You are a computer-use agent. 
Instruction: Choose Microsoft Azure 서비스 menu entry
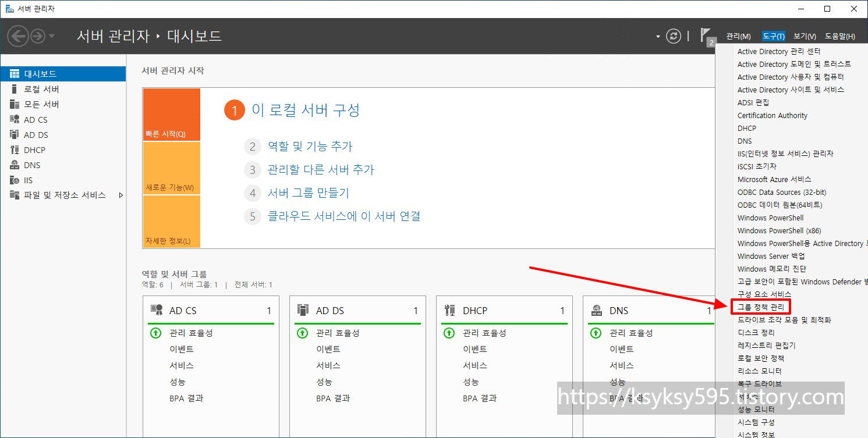[774, 179]
